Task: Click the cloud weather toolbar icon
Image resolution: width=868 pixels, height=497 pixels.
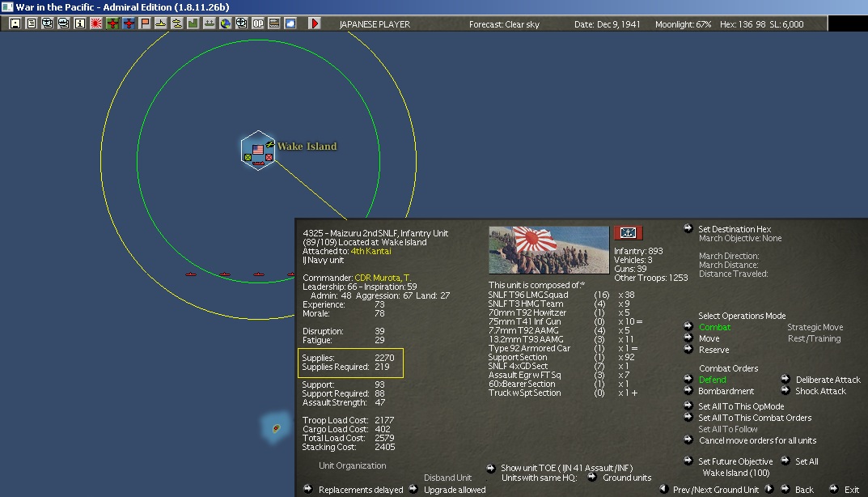Action: click(x=290, y=23)
